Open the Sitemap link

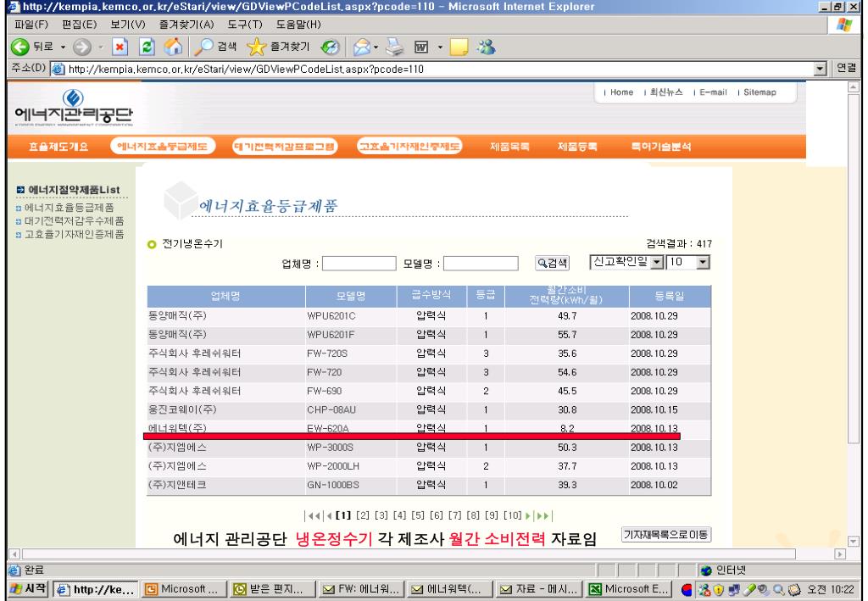tap(759, 92)
